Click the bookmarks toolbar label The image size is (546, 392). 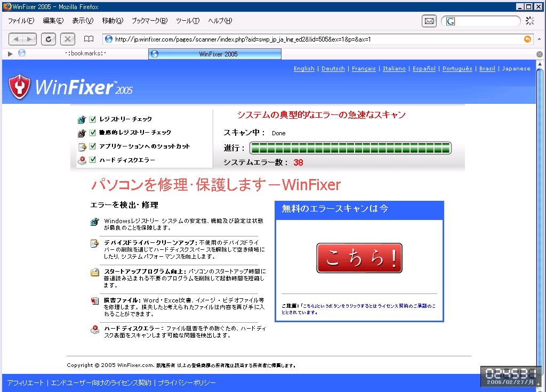click(x=85, y=53)
